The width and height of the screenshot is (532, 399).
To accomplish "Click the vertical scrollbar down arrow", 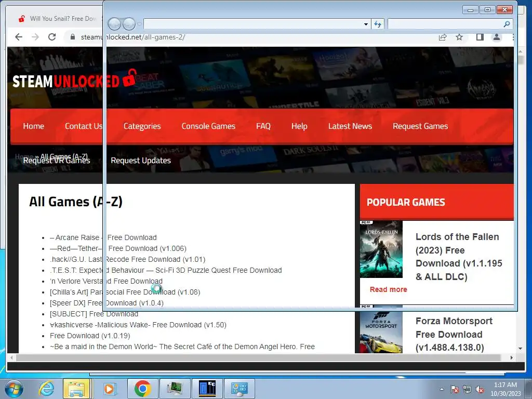I will point(520,349).
